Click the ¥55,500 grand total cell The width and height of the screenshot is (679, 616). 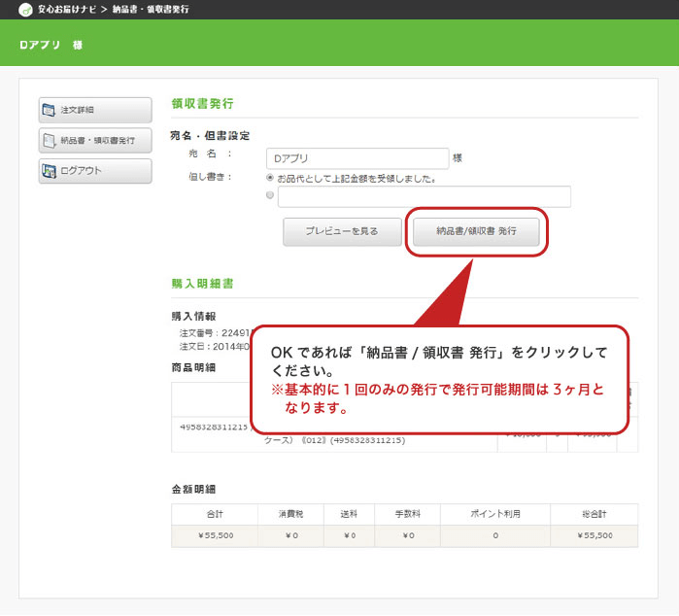tap(594, 536)
